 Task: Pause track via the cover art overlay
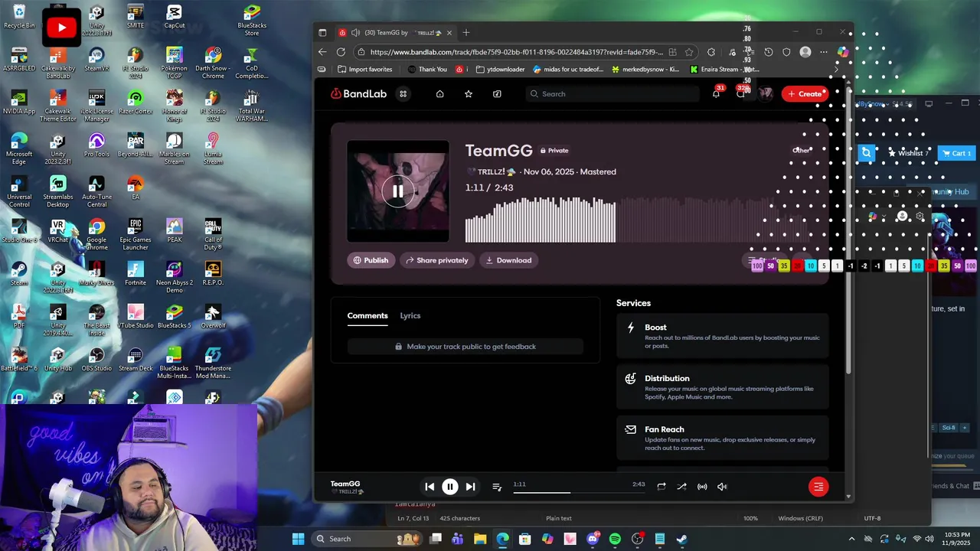398,191
